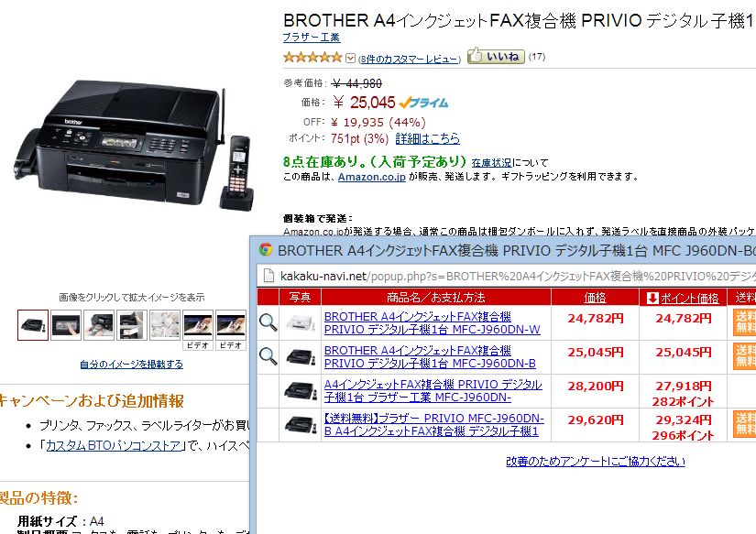This screenshot has width=756, height=534.
Task: Click the いいね thumbs-up button
Action: pos(496,56)
